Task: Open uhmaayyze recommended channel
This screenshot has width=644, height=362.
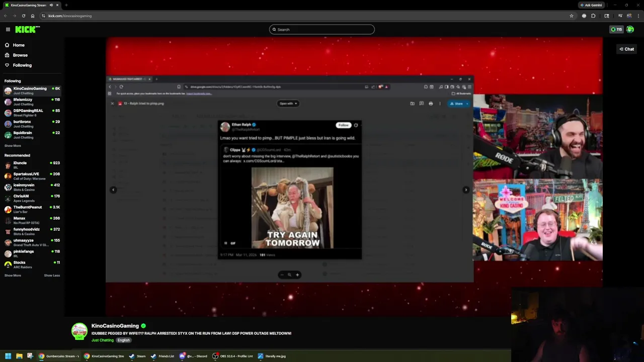Action: click(x=32, y=242)
